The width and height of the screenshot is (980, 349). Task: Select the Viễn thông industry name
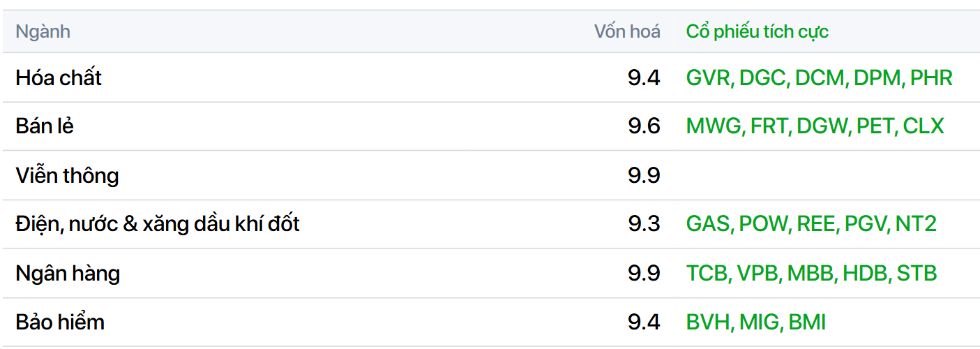pyautogui.click(x=67, y=175)
